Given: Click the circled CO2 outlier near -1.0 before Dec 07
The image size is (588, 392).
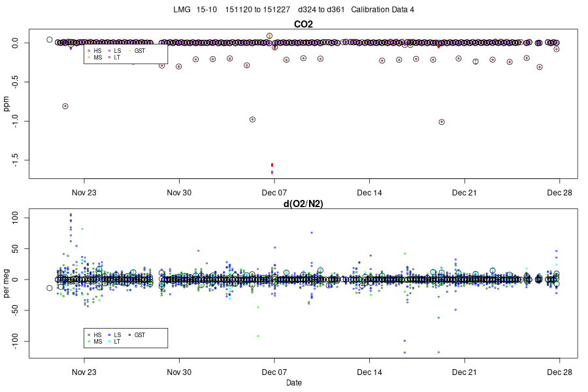Looking at the screenshot, I should click(252, 120).
